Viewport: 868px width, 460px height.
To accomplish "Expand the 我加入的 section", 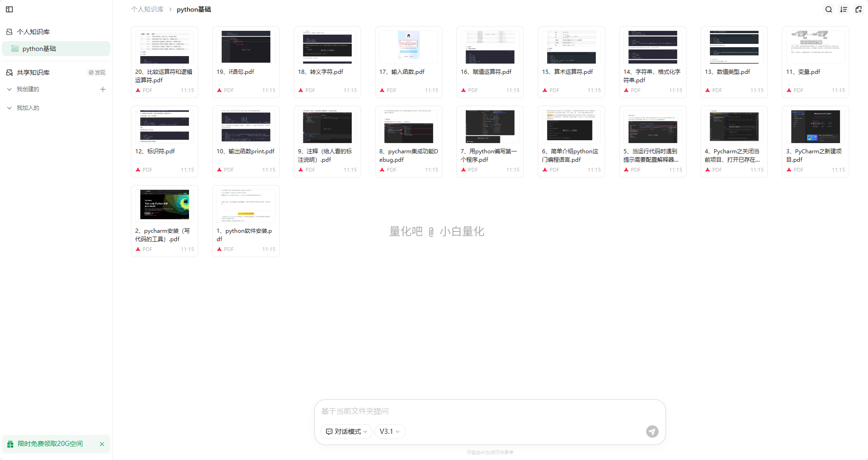I will [x=9, y=108].
